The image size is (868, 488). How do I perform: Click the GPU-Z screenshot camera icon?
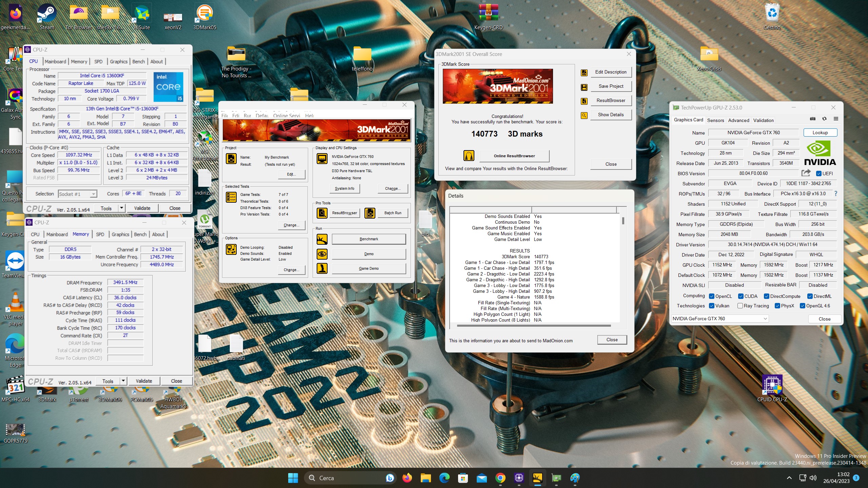pos(813,119)
